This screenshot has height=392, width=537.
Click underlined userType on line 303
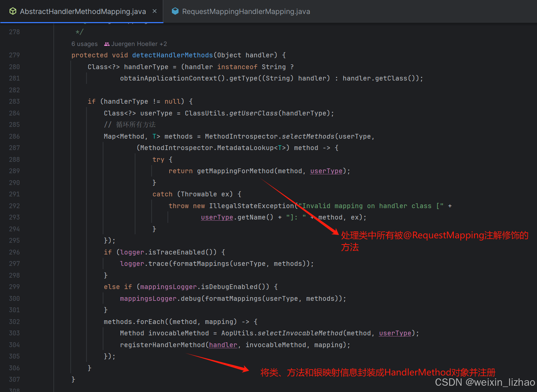tap(395, 333)
